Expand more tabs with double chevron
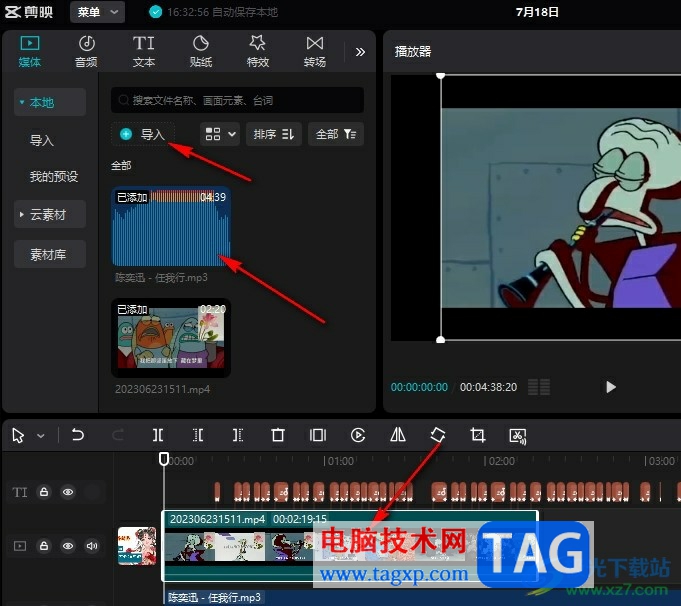The height and width of the screenshot is (606, 681). pos(360,52)
